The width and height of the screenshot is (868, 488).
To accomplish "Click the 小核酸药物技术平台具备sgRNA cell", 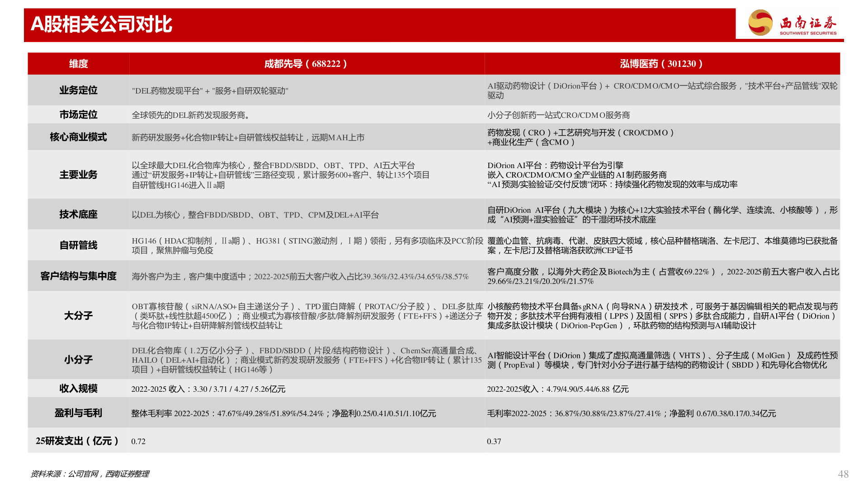I will coord(662,316).
